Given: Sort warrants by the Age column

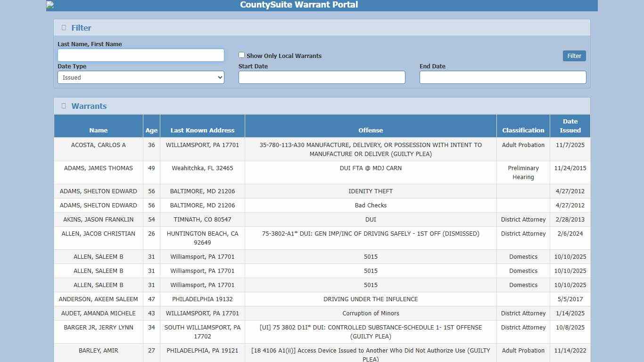Looking at the screenshot, I should coord(151,130).
